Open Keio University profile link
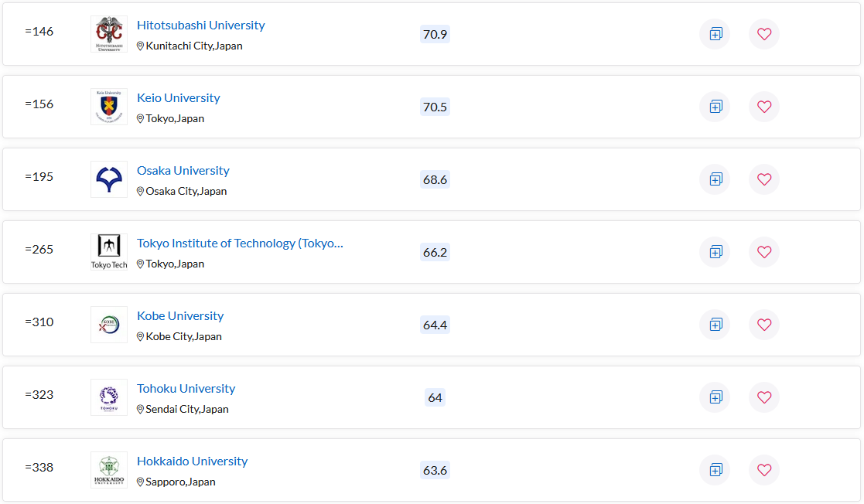864x504 pixels. 178,98
